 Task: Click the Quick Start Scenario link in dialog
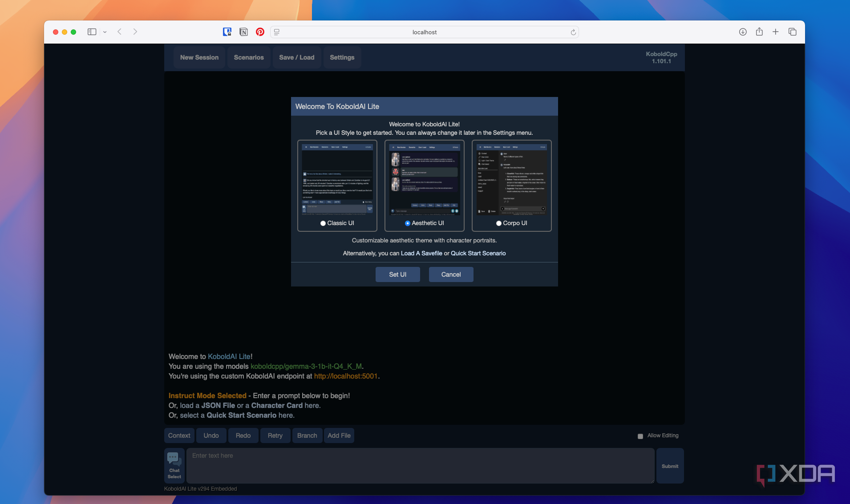click(478, 253)
